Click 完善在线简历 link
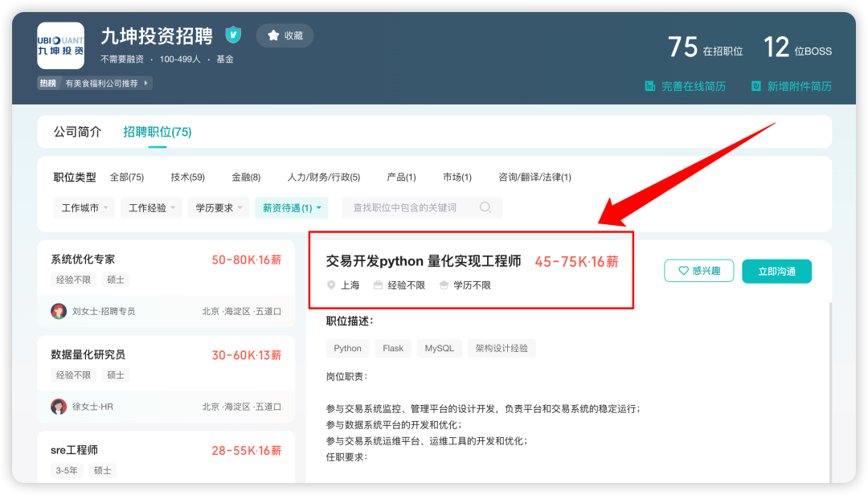Screen dimensions: 868x495 (x=693, y=86)
